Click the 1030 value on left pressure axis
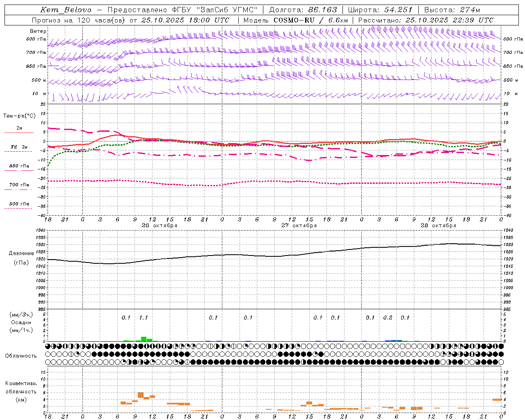The image size is (525, 420). [40, 244]
